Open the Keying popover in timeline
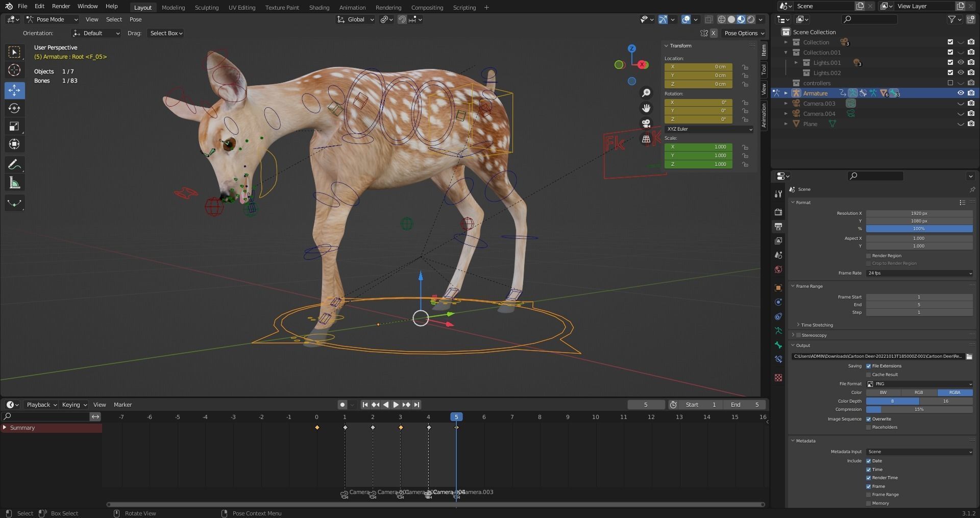This screenshot has width=980, height=518. (75, 405)
